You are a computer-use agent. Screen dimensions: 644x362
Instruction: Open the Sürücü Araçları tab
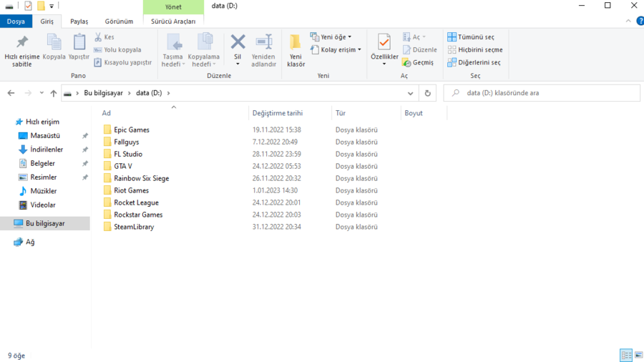173,21
